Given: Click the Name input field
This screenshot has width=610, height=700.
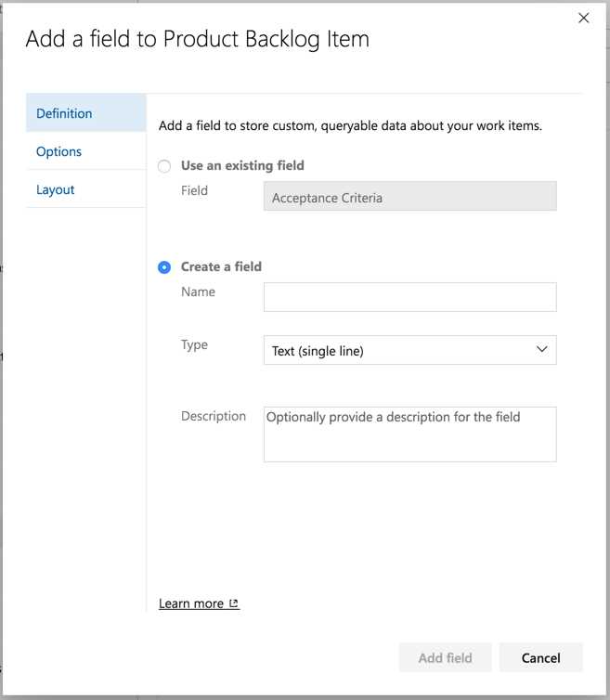Looking at the screenshot, I should pos(410,297).
